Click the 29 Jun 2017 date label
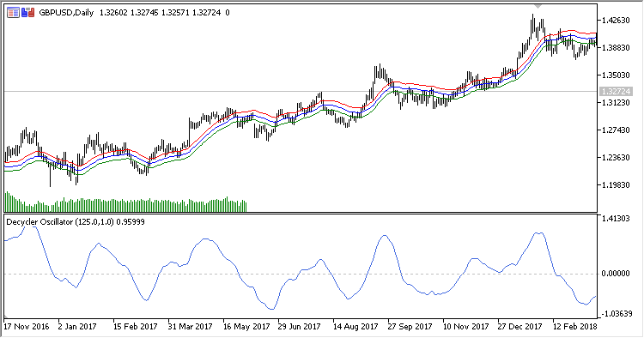 coord(299,327)
